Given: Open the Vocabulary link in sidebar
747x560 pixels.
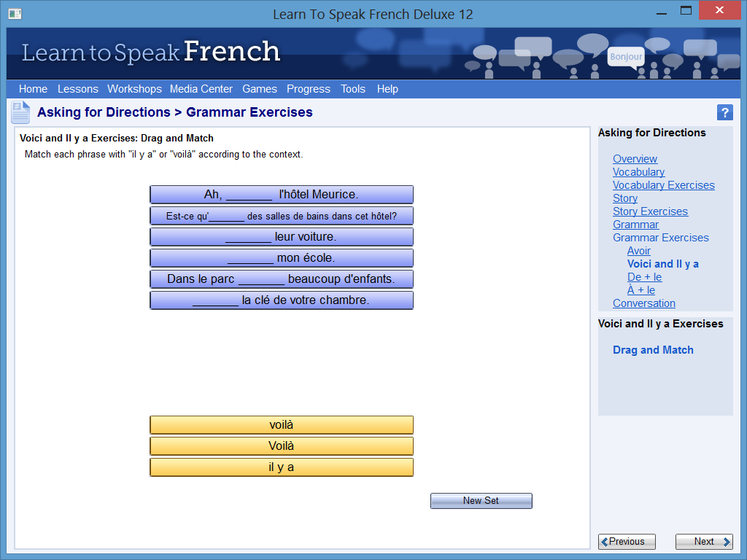Looking at the screenshot, I should point(638,172).
